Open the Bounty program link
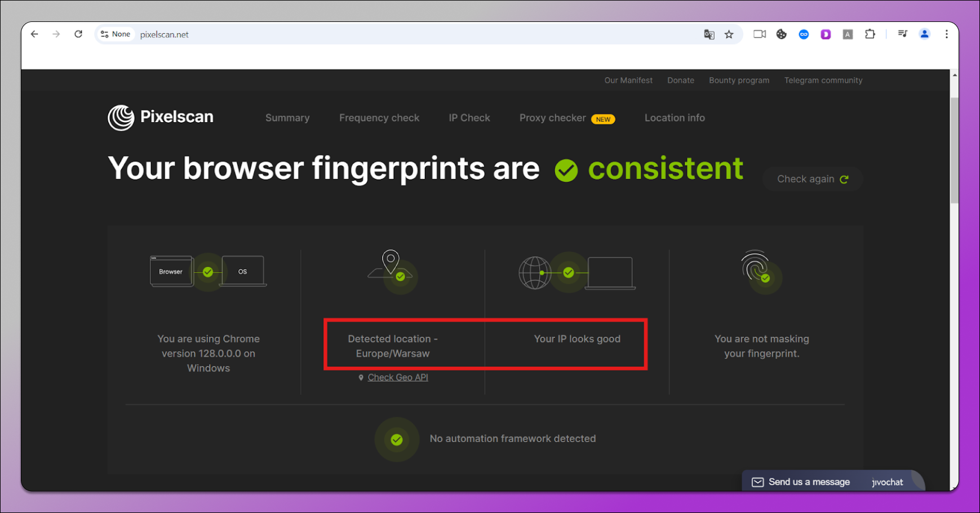 pos(739,81)
